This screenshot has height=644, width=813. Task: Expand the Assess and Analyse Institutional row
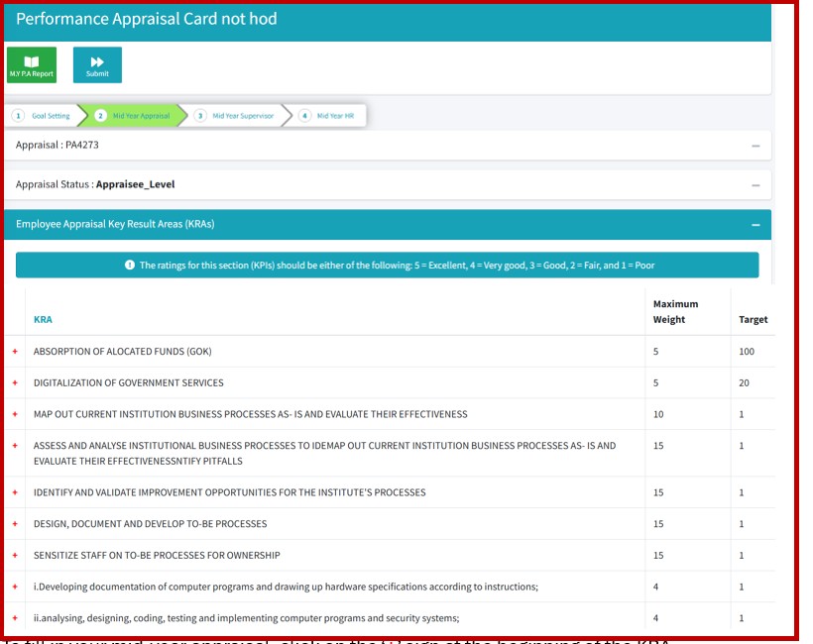[15, 446]
